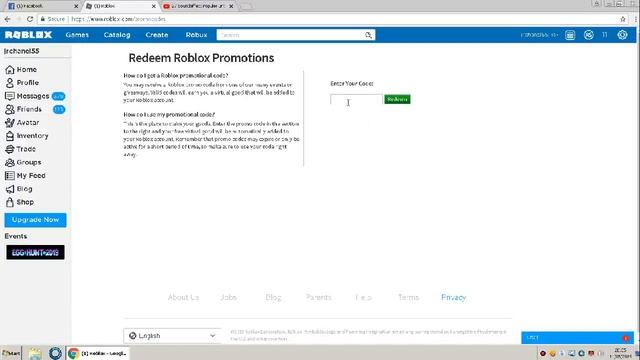Image resolution: width=640 pixels, height=360 pixels.
Task: Go to Avatar in sidebar
Action: pyautogui.click(x=22, y=122)
